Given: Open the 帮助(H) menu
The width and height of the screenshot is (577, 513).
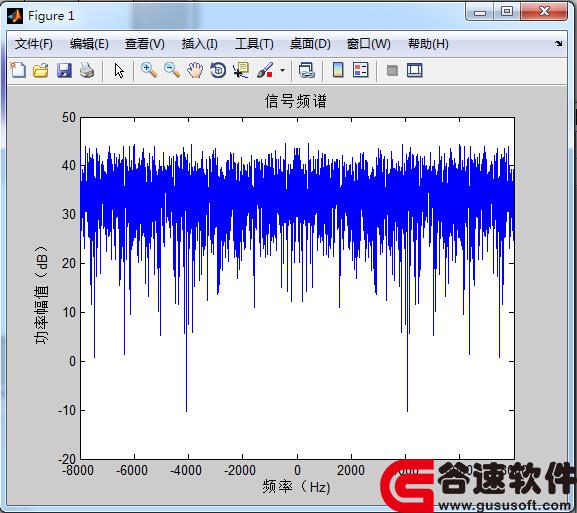Looking at the screenshot, I should coord(428,44).
